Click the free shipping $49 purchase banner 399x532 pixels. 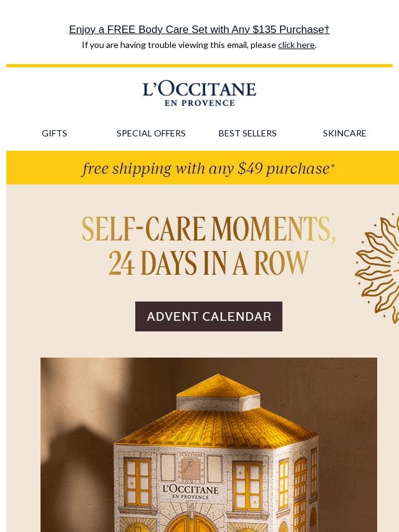click(x=208, y=168)
